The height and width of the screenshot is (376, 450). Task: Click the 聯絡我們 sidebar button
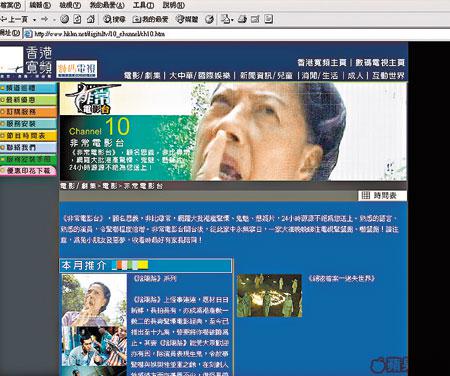tap(28, 148)
